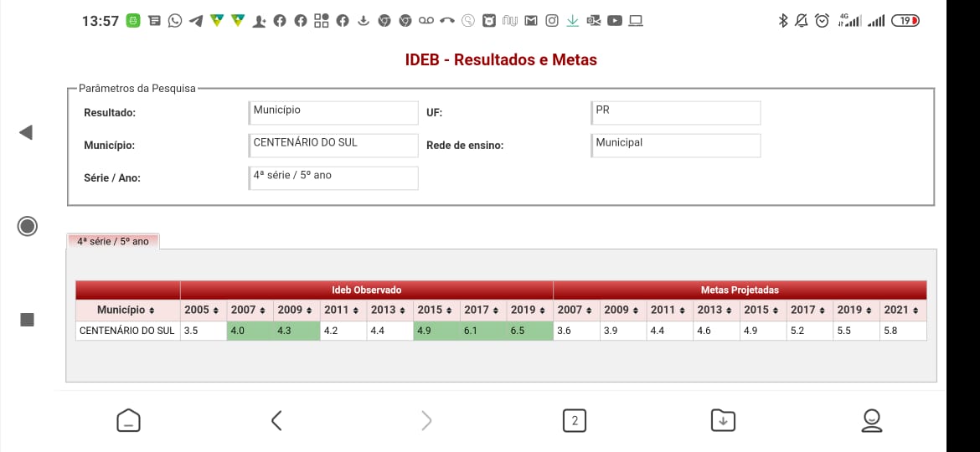This screenshot has height=452, width=980.
Task: Sort by Metas Projetadas 2019 column
Action: (x=857, y=310)
